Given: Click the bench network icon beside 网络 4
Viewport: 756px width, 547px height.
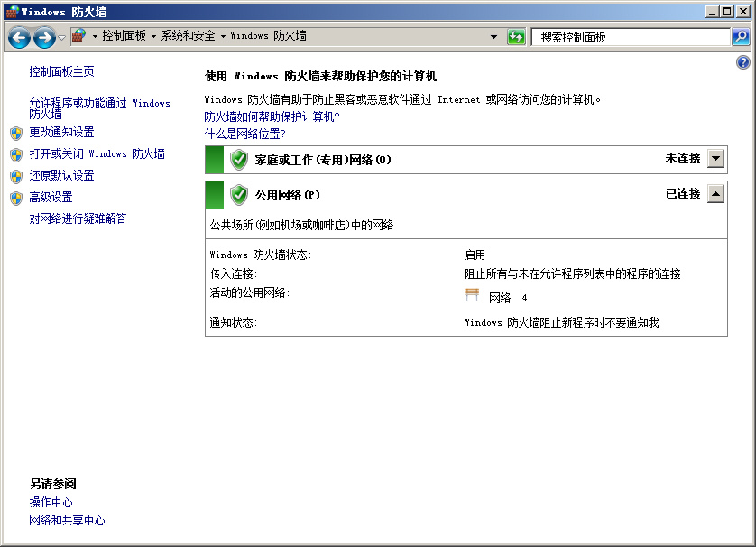Looking at the screenshot, I should (472, 294).
